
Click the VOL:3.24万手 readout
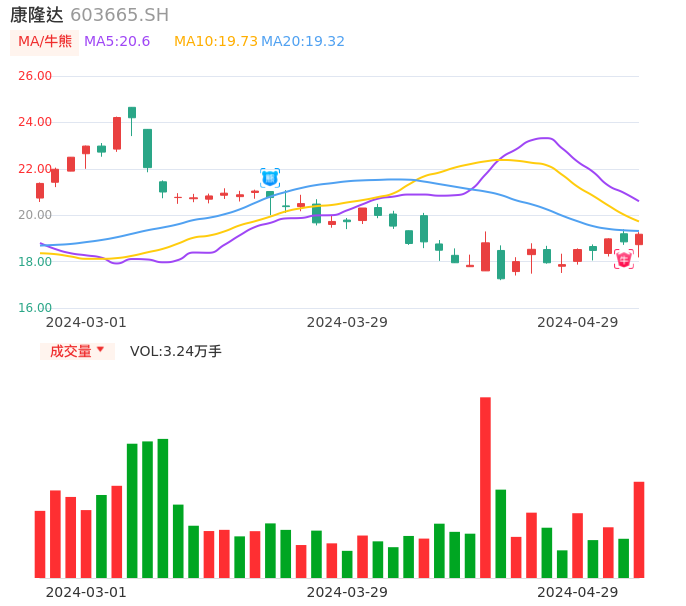(176, 351)
